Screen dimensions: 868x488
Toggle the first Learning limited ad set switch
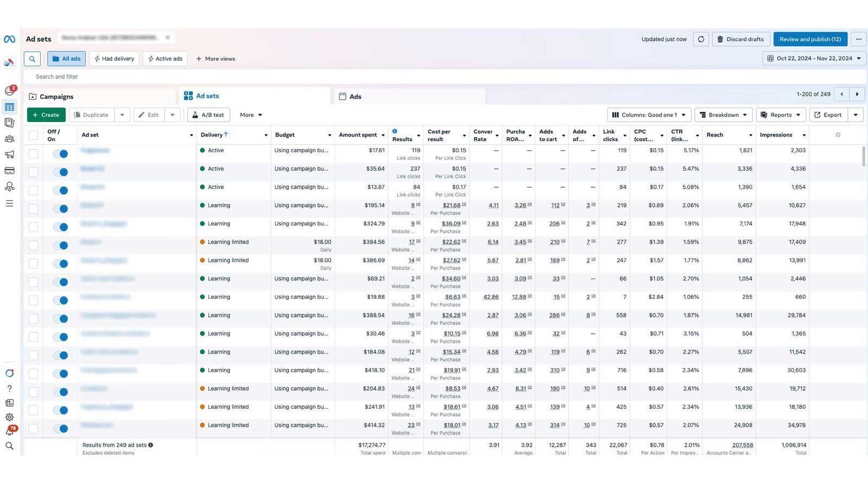60,246
